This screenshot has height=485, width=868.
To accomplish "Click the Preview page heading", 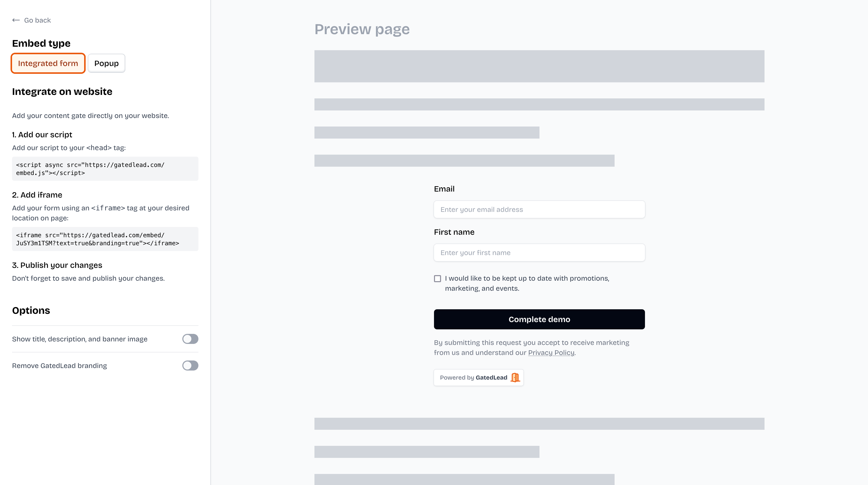I will [x=362, y=29].
